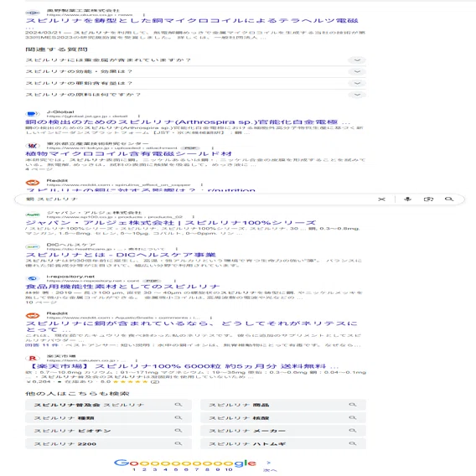Open the three-dot menu of the 楽天市場 result
Screen dimensions: 476x476
point(137,360)
